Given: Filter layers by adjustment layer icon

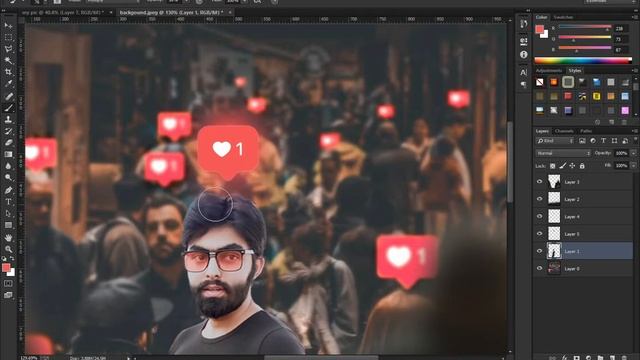Looking at the screenshot, I should tap(593, 141).
